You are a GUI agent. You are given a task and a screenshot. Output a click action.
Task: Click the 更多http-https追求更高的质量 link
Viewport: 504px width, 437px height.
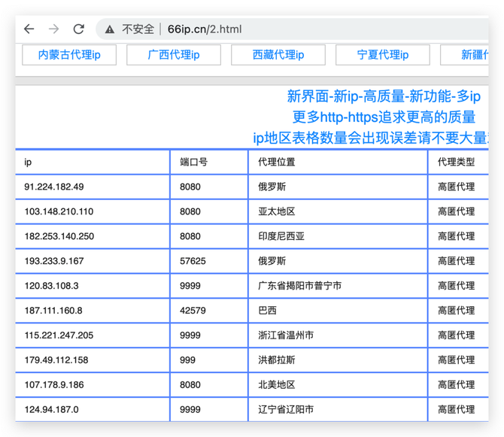(384, 117)
